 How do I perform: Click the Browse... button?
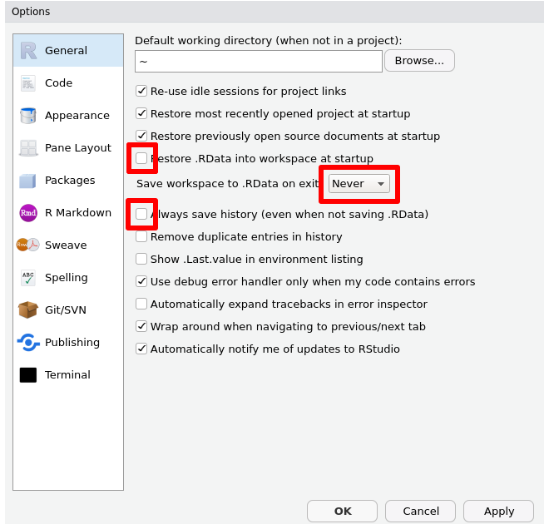[419, 61]
